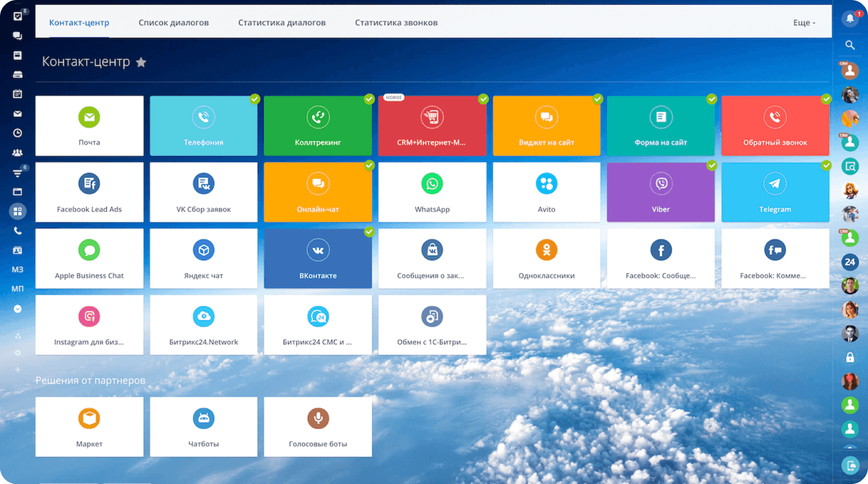This screenshot has width=868, height=484.
Task: Click the МЗ item in left sidebar
Action: pyautogui.click(x=17, y=269)
